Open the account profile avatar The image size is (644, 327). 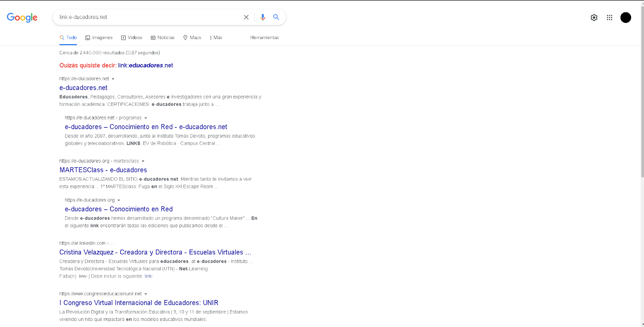pyautogui.click(x=626, y=18)
